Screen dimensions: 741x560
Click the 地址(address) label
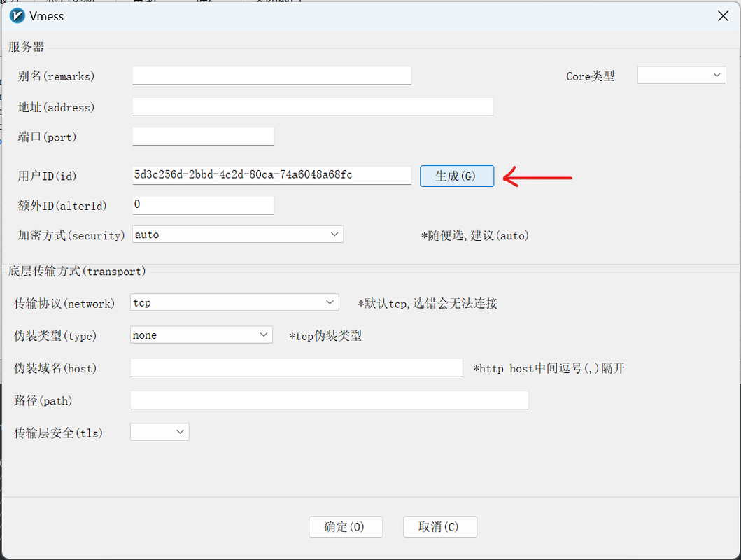pos(56,107)
